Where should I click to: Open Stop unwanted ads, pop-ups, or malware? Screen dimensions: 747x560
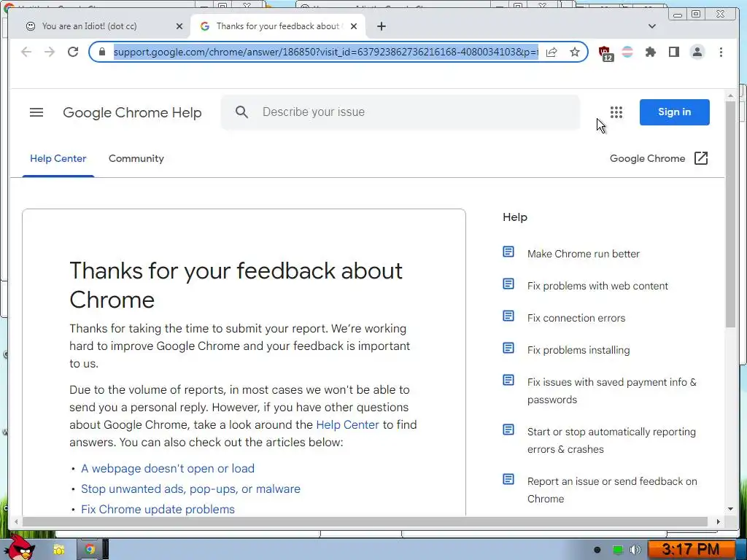(190, 489)
